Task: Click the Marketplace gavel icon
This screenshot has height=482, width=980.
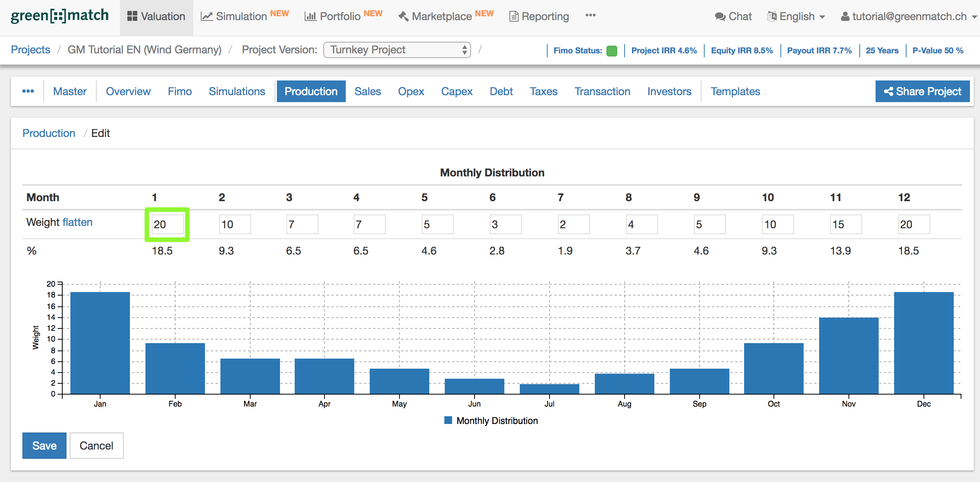Action: pos(403,16)
